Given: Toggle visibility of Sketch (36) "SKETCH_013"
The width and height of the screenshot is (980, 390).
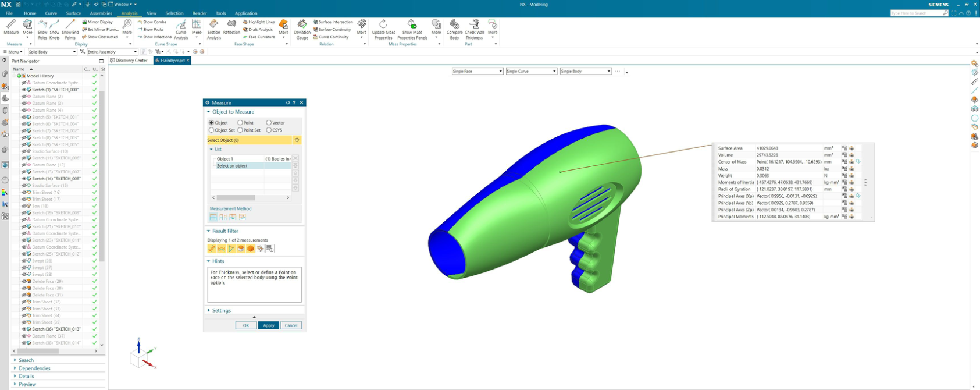Looking at the screenshot, I should coord(24,329).
